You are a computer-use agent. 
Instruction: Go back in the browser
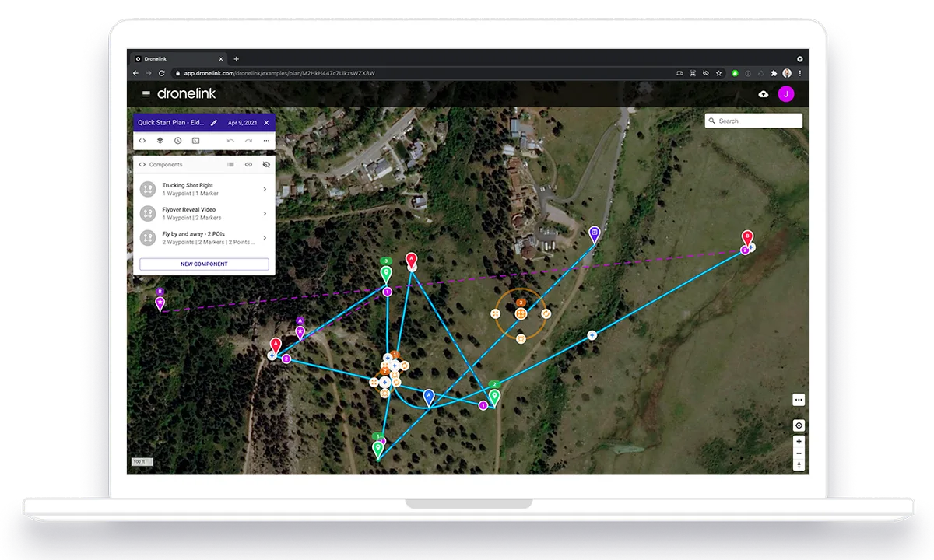(135, 73)
